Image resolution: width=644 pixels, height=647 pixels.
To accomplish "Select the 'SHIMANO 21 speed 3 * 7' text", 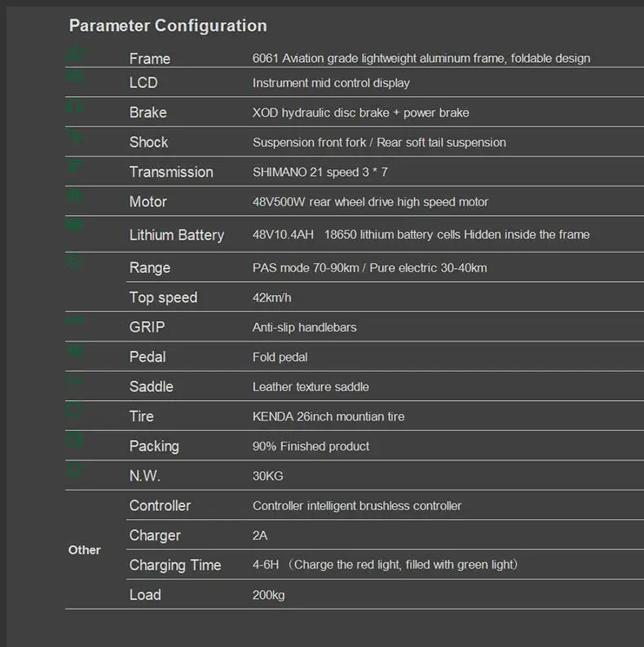I will (x=320, y=172).
